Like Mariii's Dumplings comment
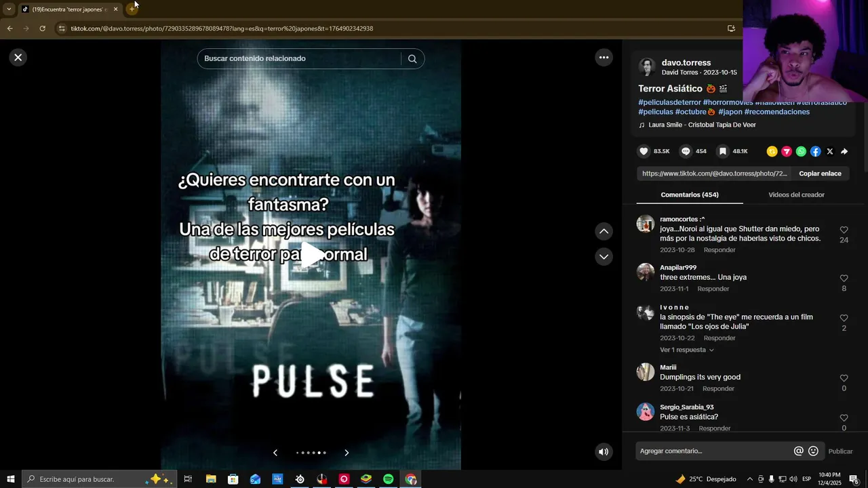 [x=844, y=378]
